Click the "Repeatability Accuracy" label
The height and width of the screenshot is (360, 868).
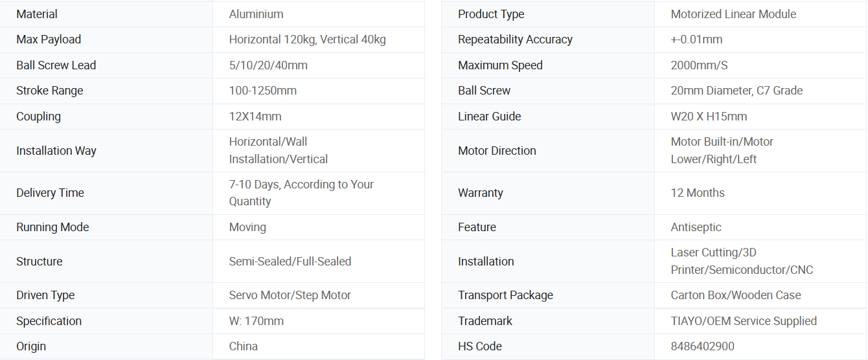click(x=515, y=39)
